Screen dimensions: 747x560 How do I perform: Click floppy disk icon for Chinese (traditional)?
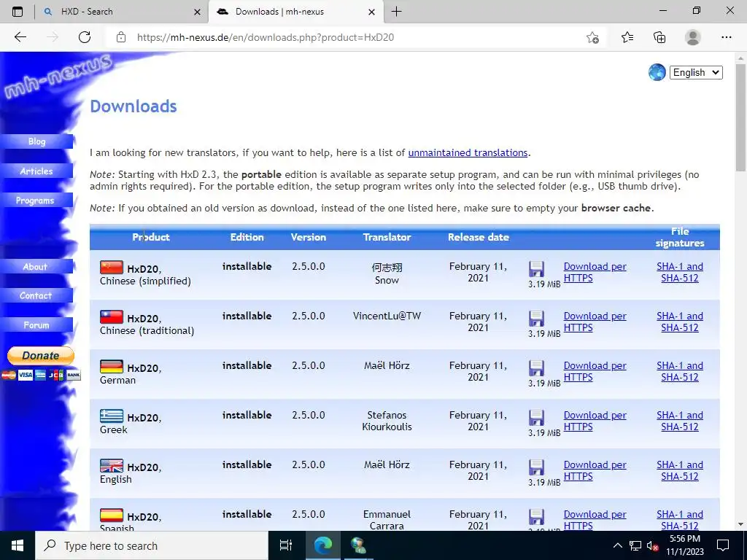coord(536,319)
